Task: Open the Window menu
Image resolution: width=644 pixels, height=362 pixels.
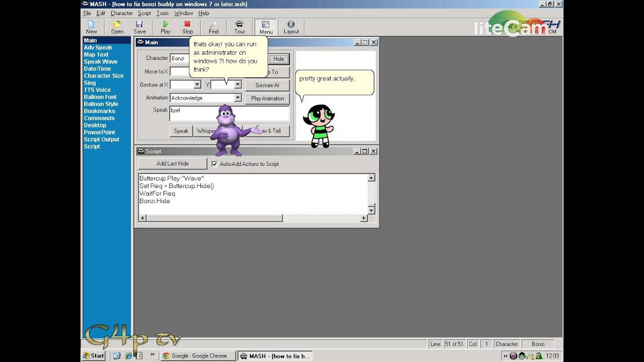Action: pyautogui.click(x=184, y=13)
